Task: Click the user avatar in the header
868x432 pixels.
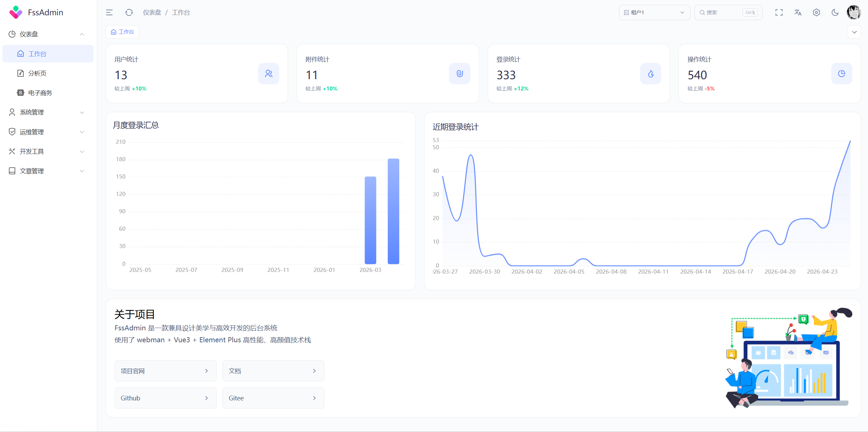Action: tap(854, 13)
